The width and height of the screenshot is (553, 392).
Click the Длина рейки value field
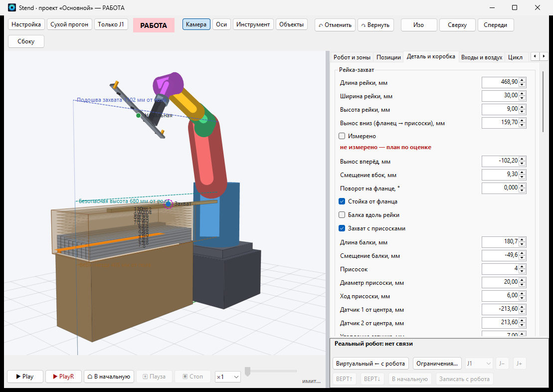(501, 82)
